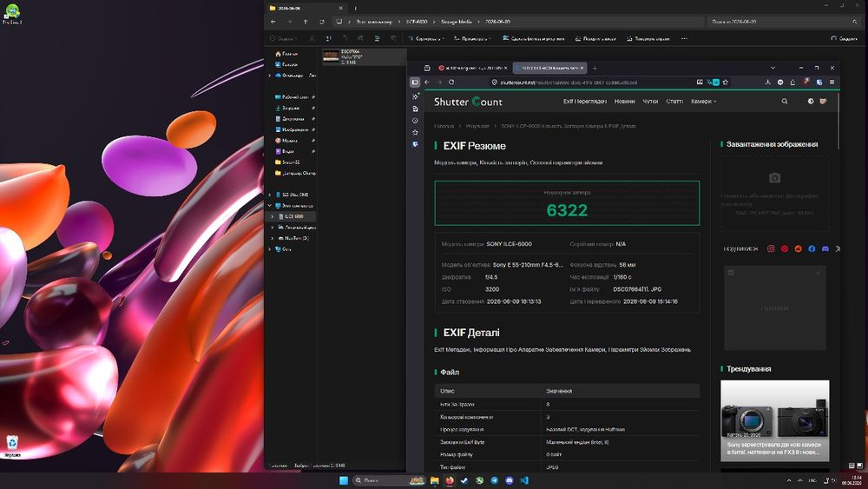Select the shuttercount.net browser tab
The image size is (868, 489).
(x=549, y=68)
